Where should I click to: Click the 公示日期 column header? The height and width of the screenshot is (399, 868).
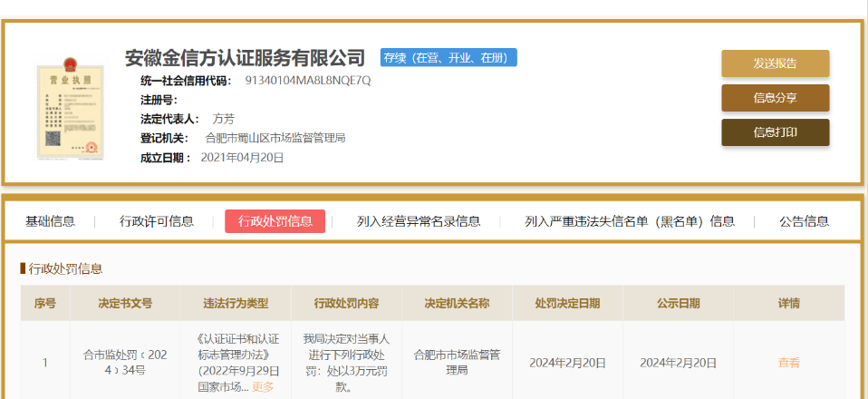point(678,304)
